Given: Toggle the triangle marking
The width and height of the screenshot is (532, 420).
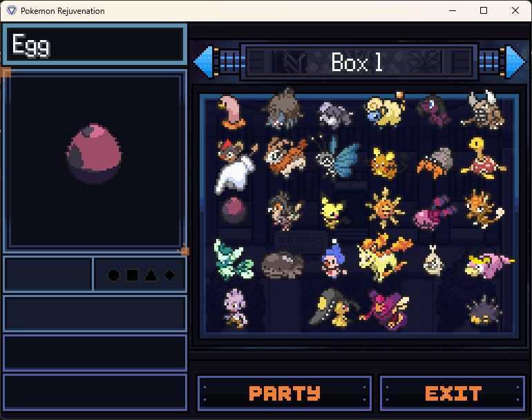Looking at the screenshot, I should click(151, 275).
